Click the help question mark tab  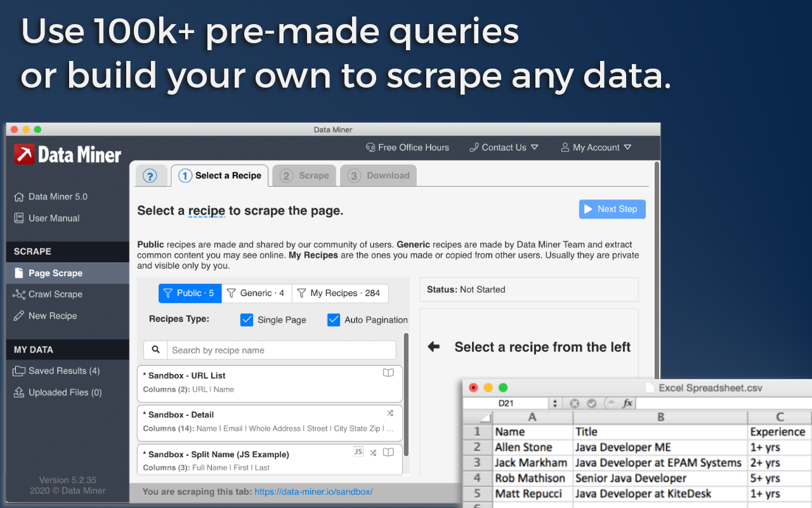pyautogui.click(x=152, y=176)
